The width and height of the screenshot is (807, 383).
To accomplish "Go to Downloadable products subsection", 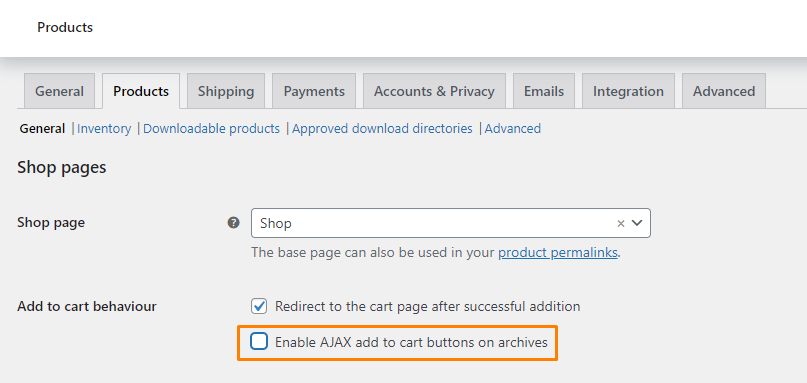I will coord(212,128).
